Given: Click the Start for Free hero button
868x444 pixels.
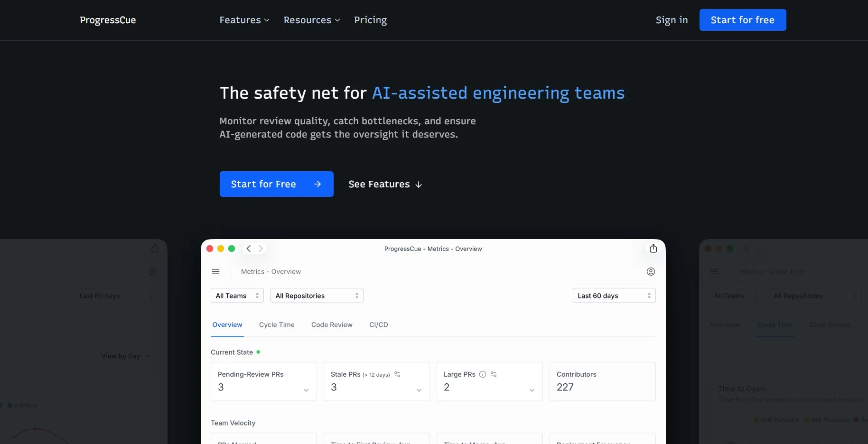Looking at the screenshot, I should click(276, 184).
